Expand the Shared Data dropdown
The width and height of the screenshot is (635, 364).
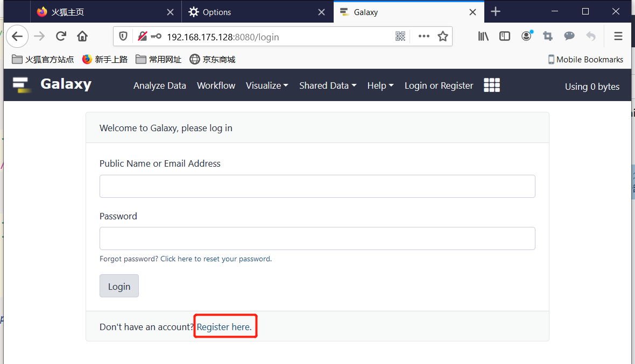328,85
